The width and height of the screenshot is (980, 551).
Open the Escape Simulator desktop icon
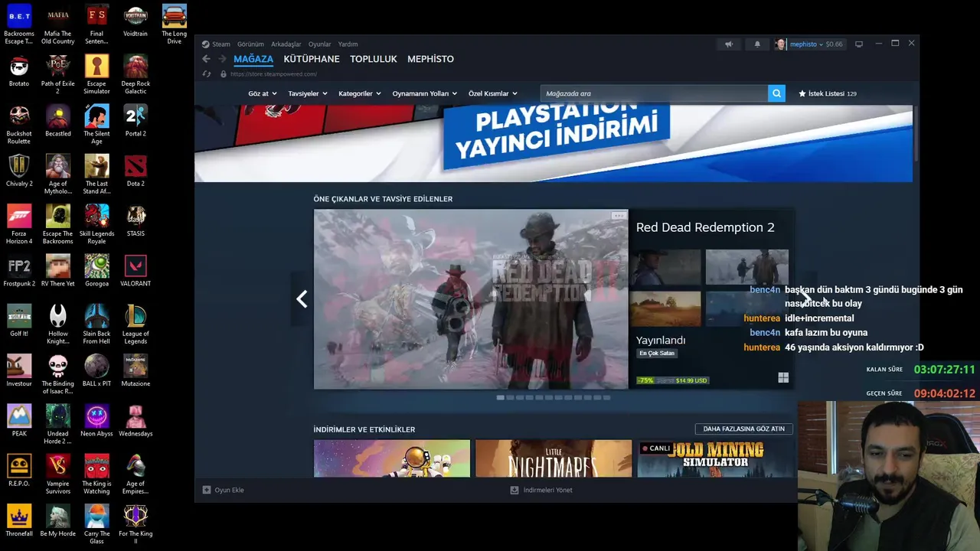pyautogui.click(x=96, y=73)
